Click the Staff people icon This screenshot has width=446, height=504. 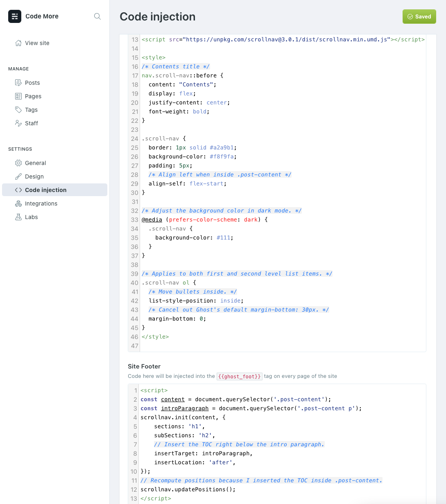click(18, 123)
